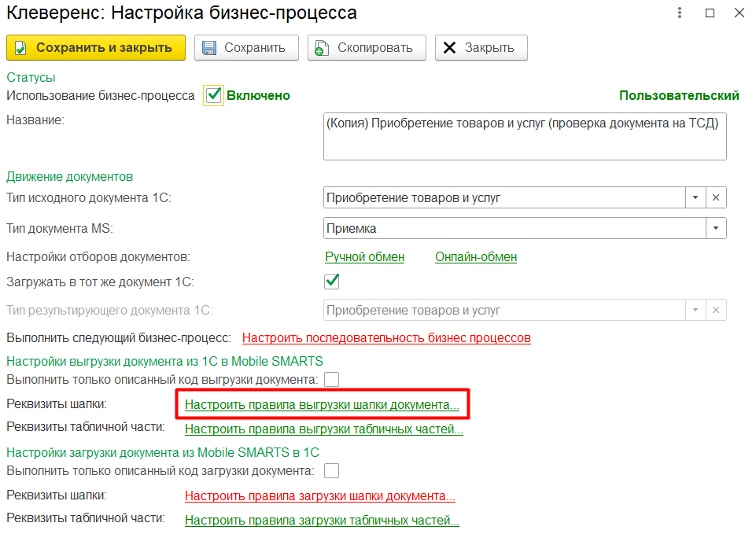Click the window title 'Клеверенс: Настройка бизнес-процесса'
This screenshot has width=756, height=534.
coord(182,13)
